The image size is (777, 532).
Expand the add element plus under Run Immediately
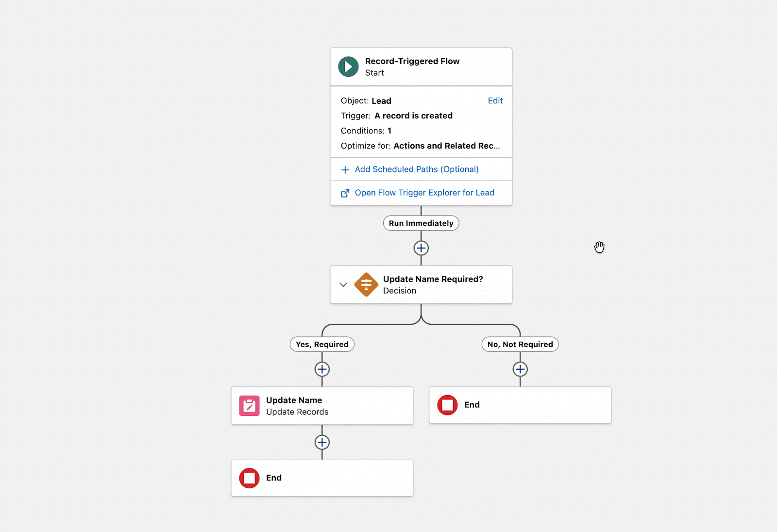pyautogui.click(x=421, y=248)
